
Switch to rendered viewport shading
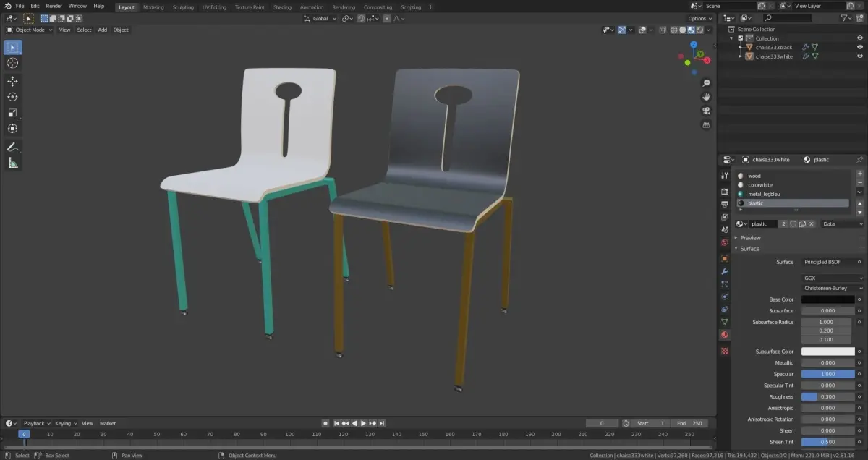tap(699, 30)
